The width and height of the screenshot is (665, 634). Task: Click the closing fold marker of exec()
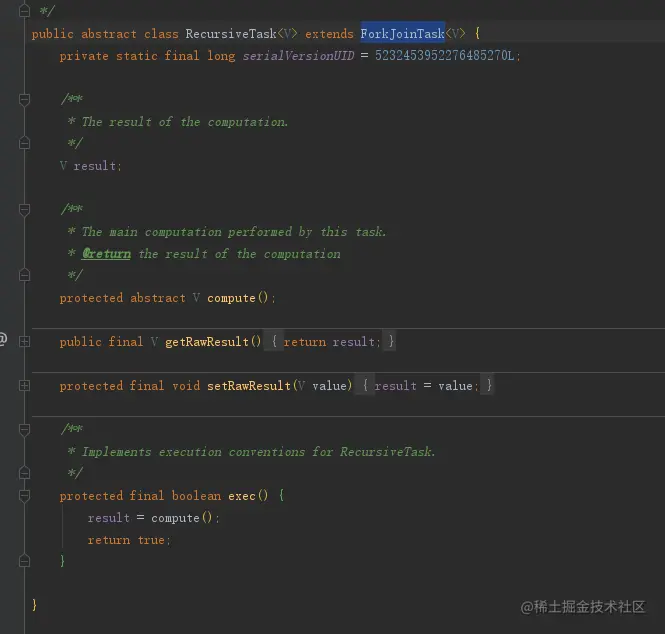pyautogui.click(x=25, y=561)
